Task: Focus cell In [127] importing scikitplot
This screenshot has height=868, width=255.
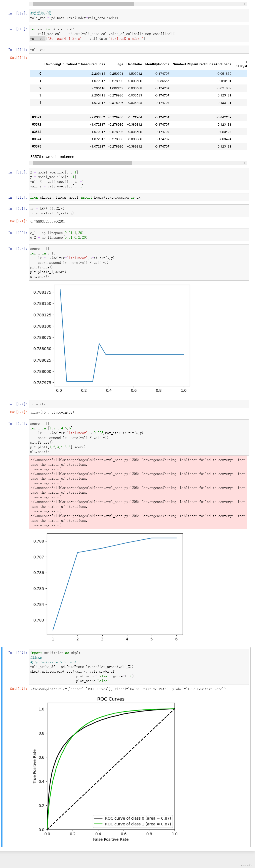Action: 139,666
